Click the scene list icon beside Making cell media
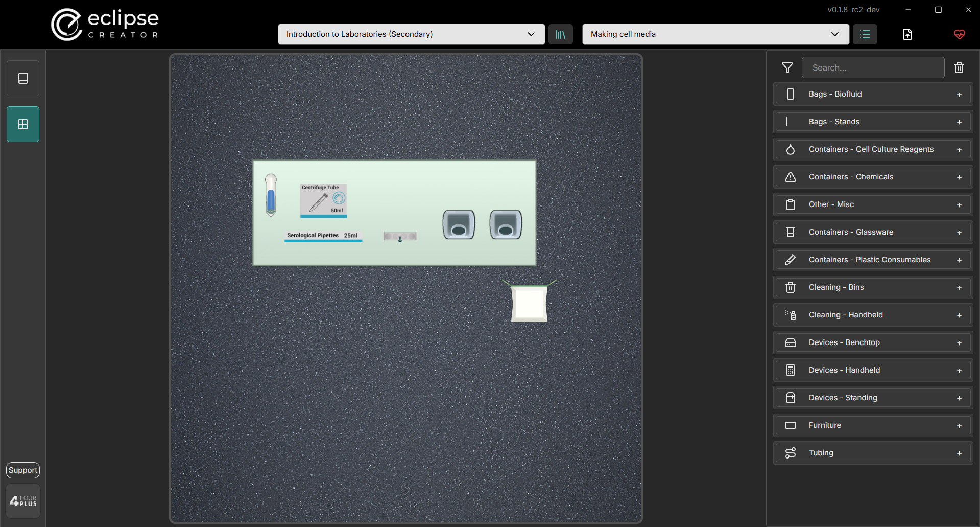Screen dimensions: 980x527 (x=865, y=34)
